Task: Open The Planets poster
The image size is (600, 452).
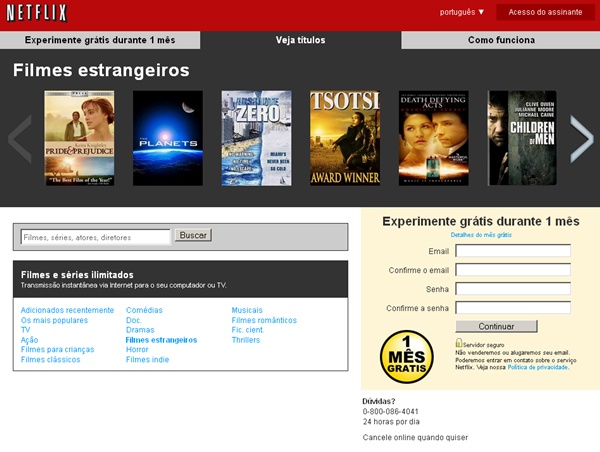Action: [168, 138]
